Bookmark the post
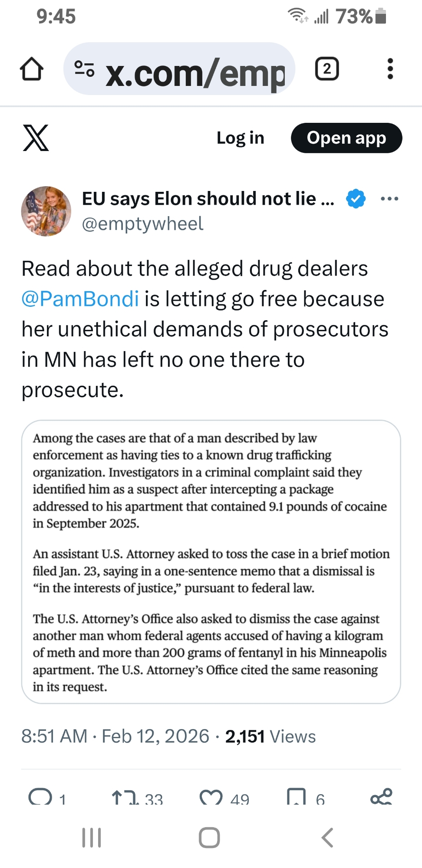The height and width of the screenshot is (868, 422). click(296, 798)
